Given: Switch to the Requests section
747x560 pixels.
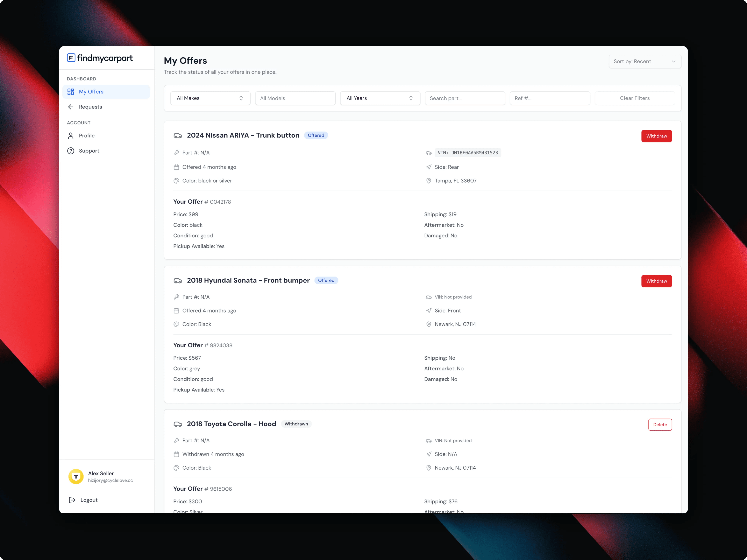Looking at the screenshot, I should pyautogui.click(x=90, y=107).
